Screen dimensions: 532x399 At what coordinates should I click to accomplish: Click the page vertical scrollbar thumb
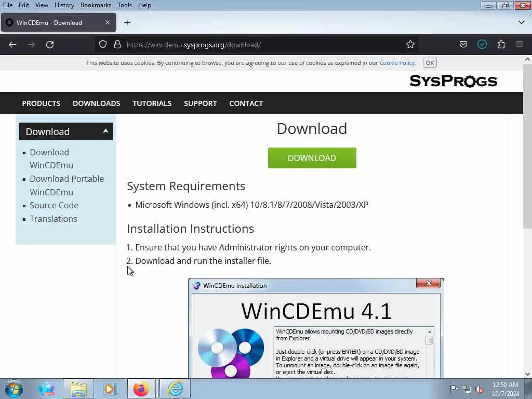[x=527, y=146]
